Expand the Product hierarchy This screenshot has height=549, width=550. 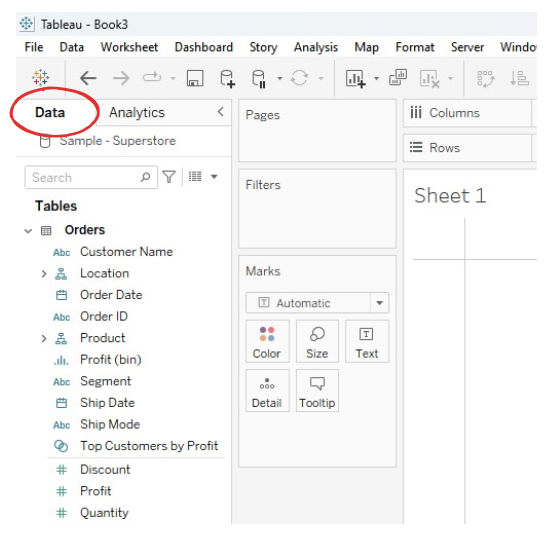point(44,339)
